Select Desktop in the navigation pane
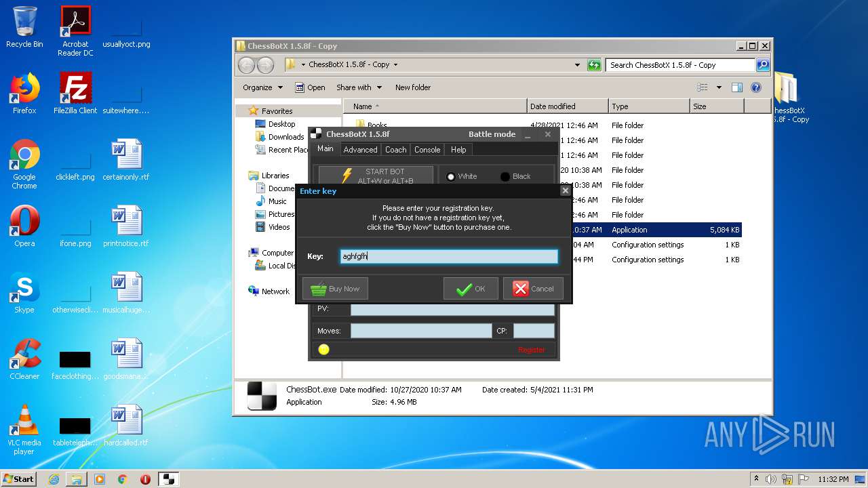Image resolution: width=868 pixels, height=488 pixels. [281, 124]
